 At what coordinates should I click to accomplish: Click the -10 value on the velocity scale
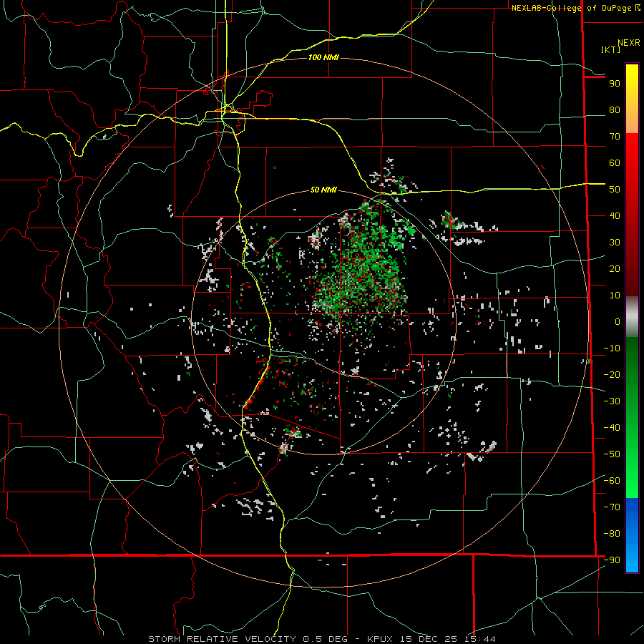pos(612,348)
